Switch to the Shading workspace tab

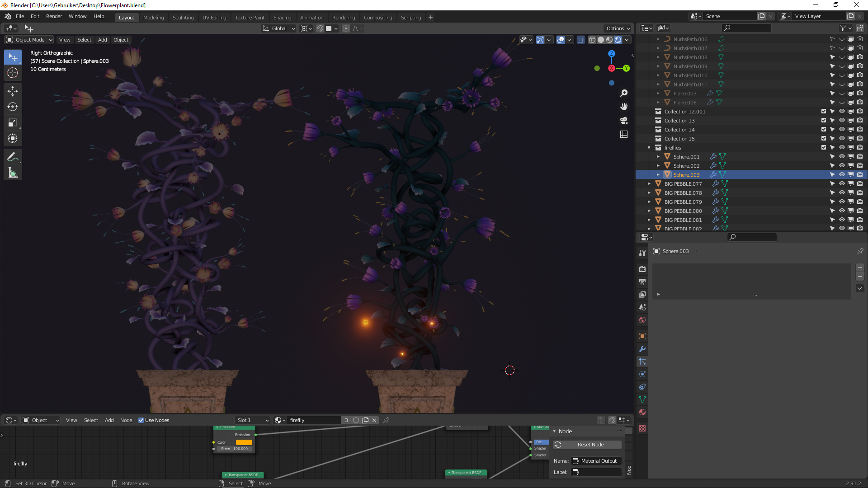pos(282,18)
